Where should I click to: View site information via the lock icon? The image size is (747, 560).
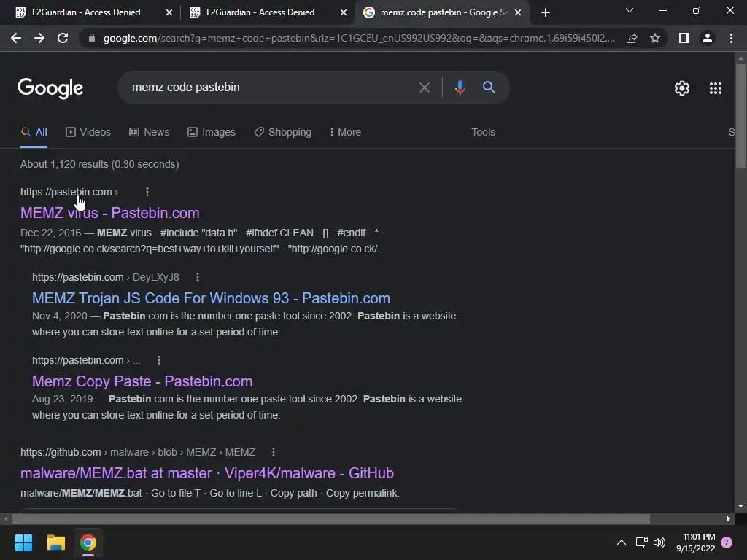(x=92, y=38)
